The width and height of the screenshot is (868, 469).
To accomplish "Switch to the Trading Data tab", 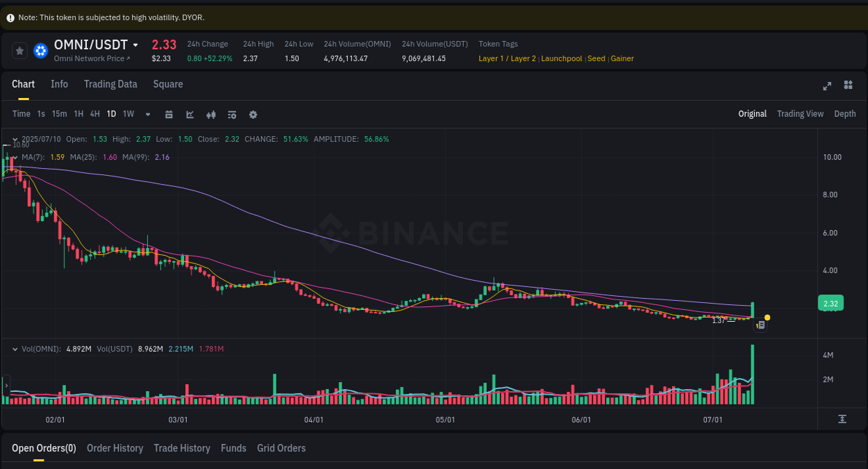I will click(110, 84).
